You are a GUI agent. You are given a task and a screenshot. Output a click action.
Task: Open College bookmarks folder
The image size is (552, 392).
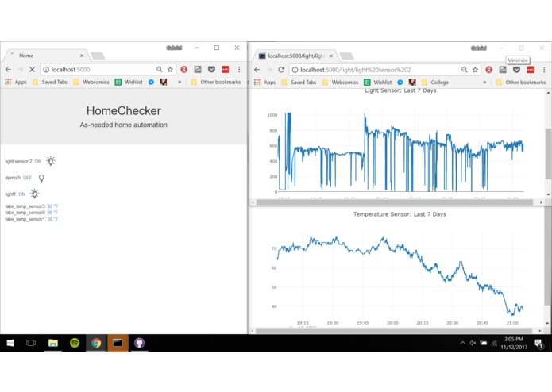click(x=435, y=83)
